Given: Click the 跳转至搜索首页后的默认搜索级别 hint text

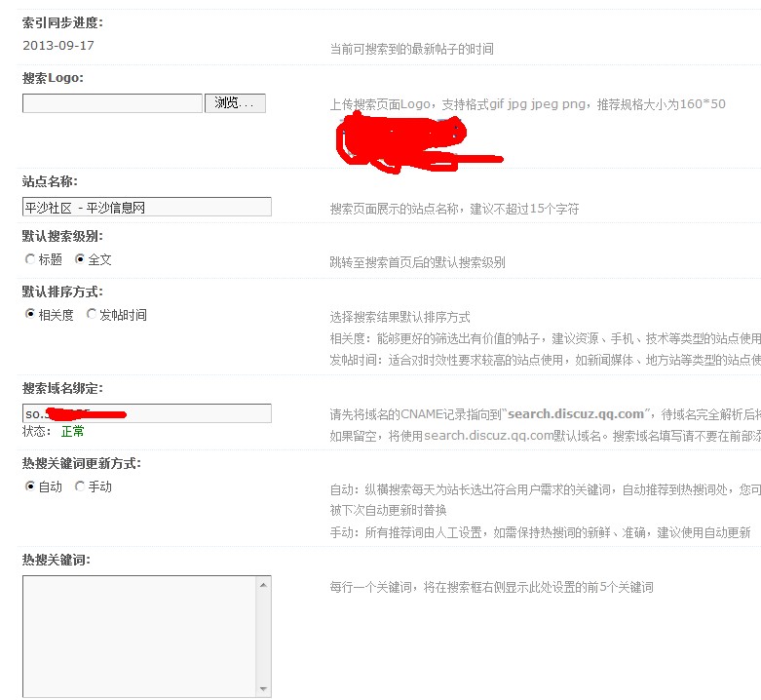Looking at the screenshot, I should coord(417,262).
